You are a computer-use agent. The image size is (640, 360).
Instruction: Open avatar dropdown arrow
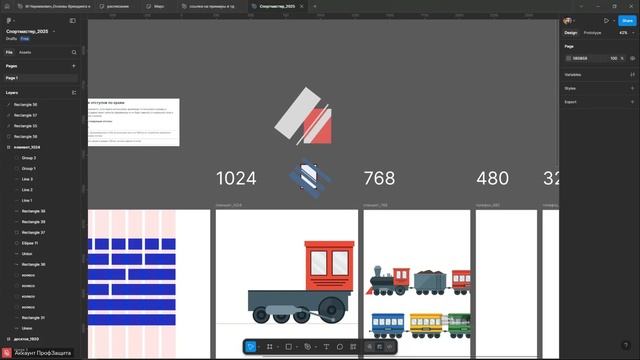pyautogui.click(x=573, y=21)
